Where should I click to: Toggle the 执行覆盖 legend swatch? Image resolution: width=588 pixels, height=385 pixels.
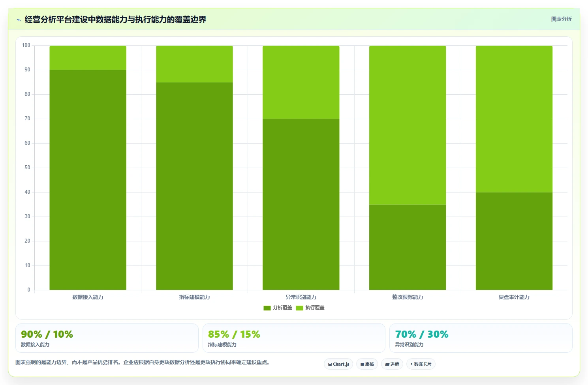pos(299,308)
